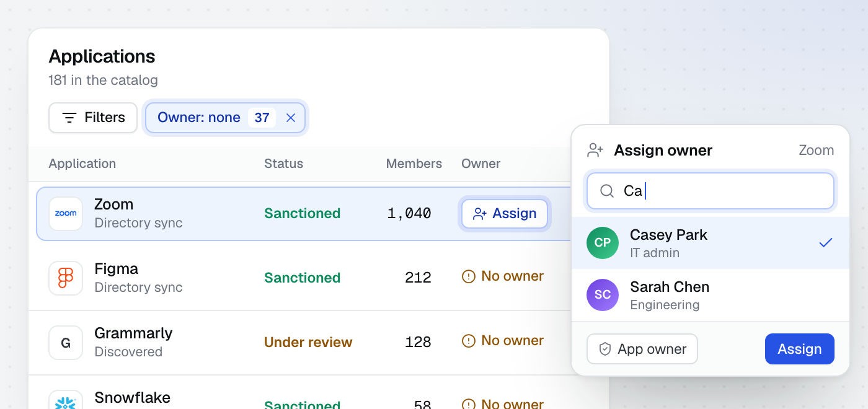Image resolution: width=868 pixels, height=409 pixels.
Task: Focus the owner search field containing Ca
Action: (x=711, y=191)
